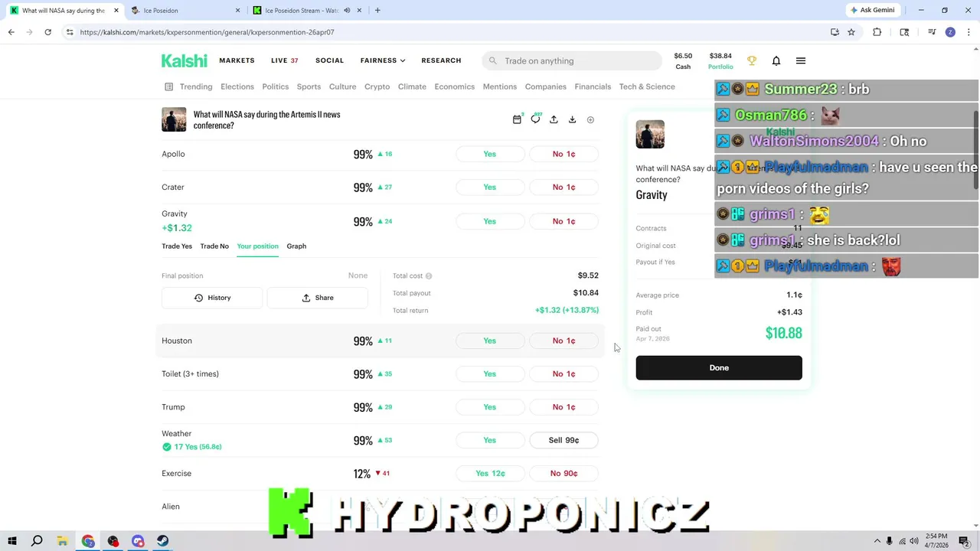Switch to the Trade No tab

coord(214,246)
